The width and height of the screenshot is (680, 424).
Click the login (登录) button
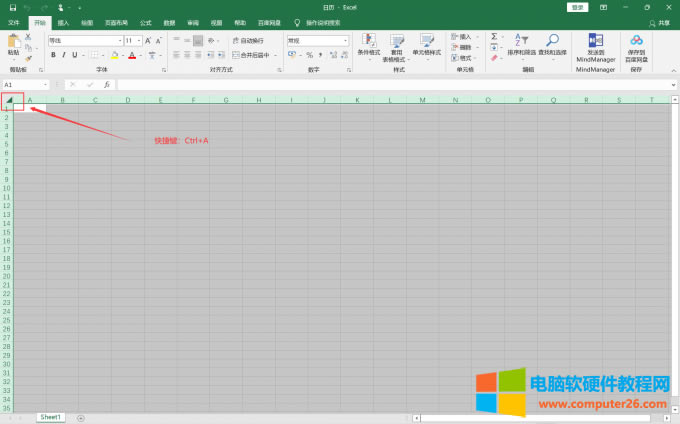click(x=577, y=7)
